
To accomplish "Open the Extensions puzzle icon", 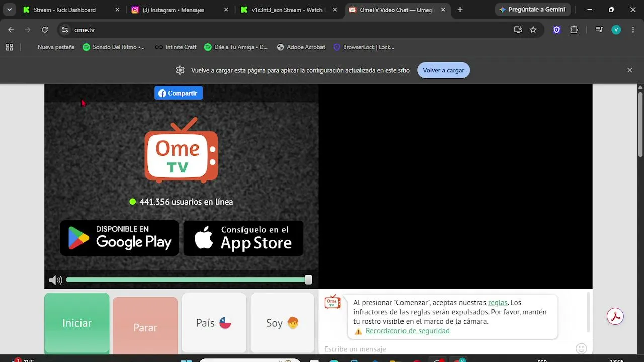I will point(574,30).
